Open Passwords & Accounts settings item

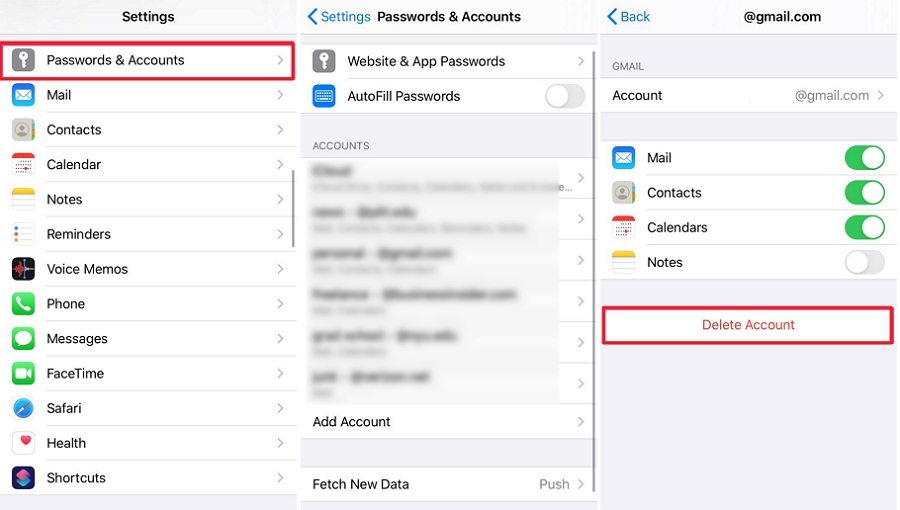pos(148,60)
